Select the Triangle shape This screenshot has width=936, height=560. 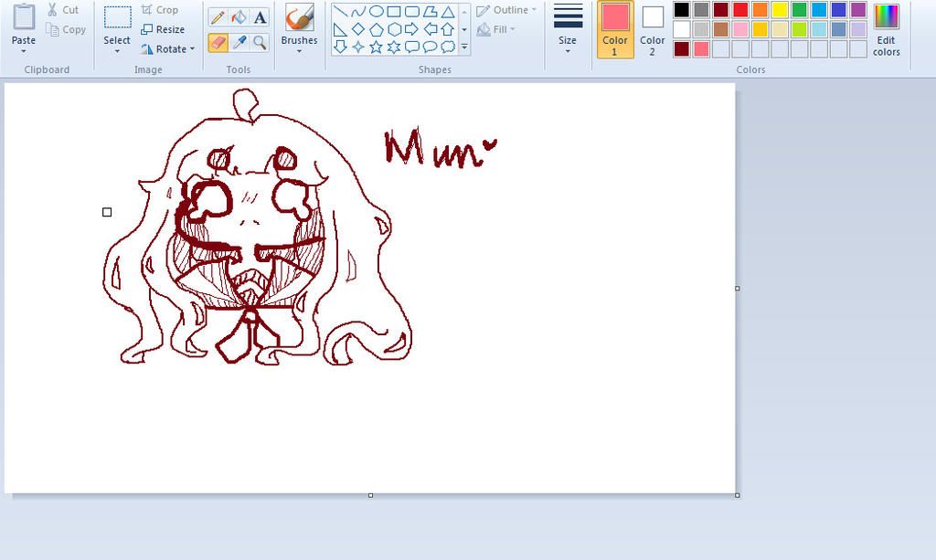[448, 11]
